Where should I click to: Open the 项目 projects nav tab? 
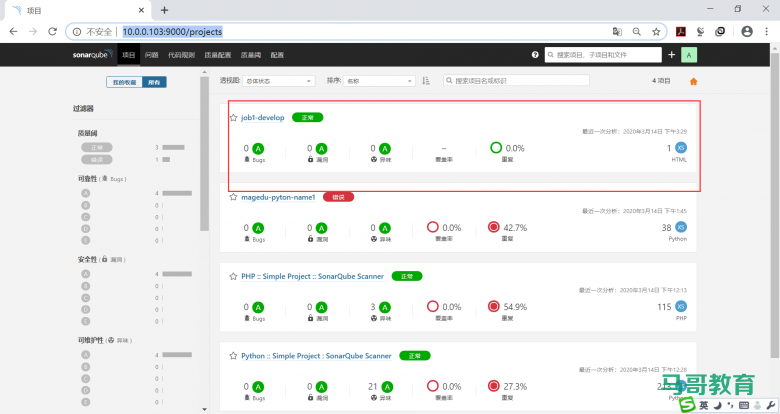tap(129, 55)
